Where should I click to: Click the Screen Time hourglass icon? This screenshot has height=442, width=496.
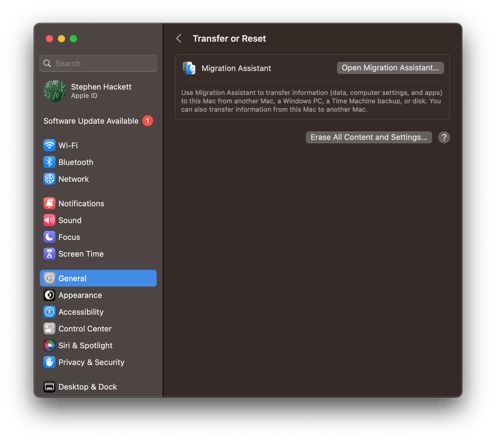click(x=49, y=254)
